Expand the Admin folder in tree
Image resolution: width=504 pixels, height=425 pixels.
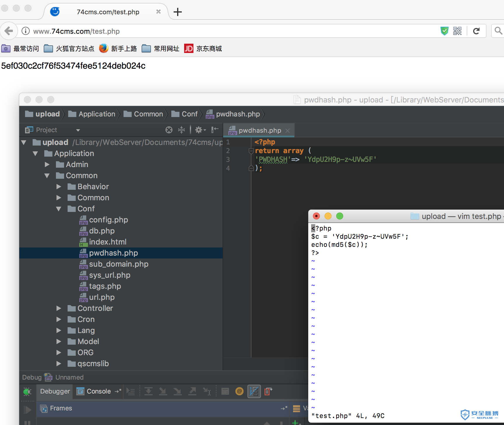pos(47,164)
